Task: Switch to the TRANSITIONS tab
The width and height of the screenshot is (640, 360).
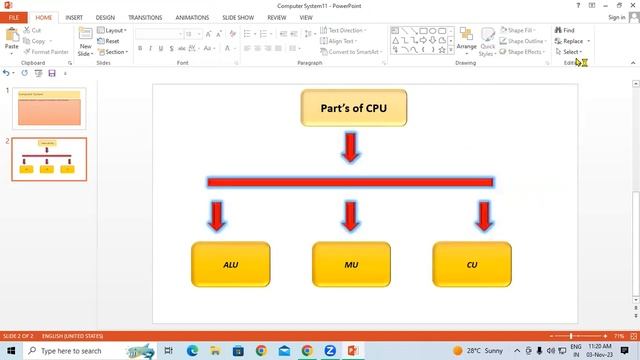Action: point(145,18)
